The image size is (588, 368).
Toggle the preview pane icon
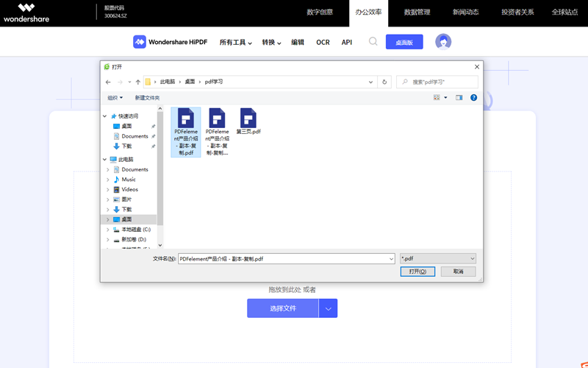(x=459, y=97)
